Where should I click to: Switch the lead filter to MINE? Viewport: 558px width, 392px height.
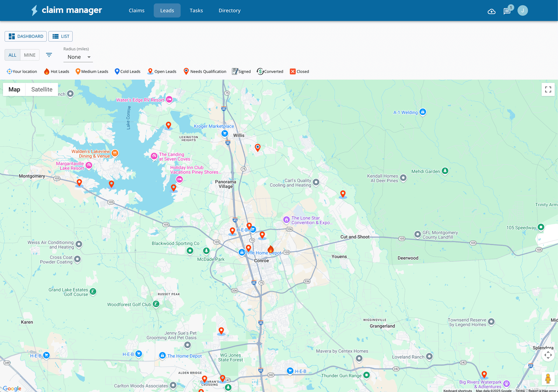point(29,55)
